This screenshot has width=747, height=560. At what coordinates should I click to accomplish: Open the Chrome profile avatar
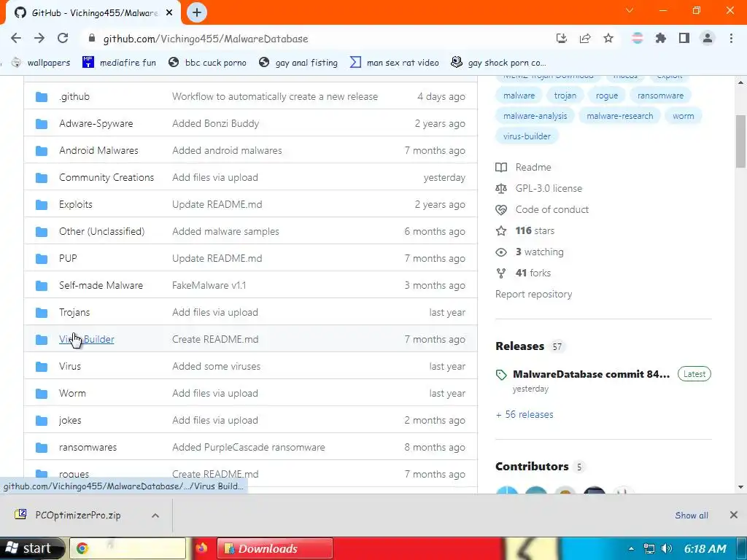pos(708,38)
